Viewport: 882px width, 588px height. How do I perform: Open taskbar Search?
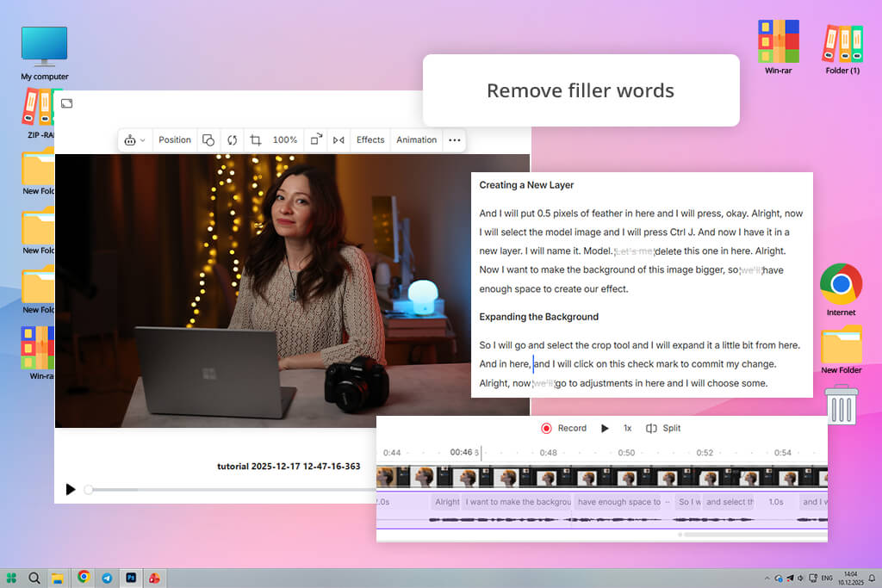(34, 578)
